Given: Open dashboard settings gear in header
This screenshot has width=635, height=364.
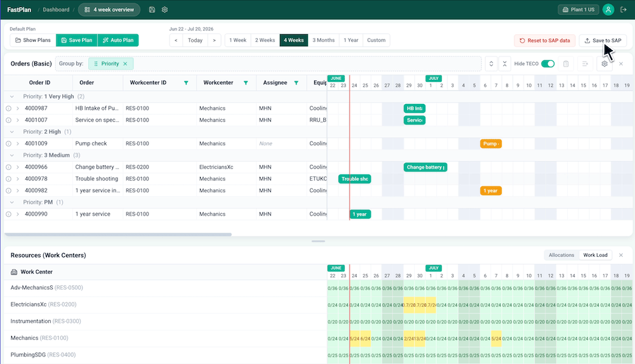Looking at the screenshot, I should pos(164,10).
